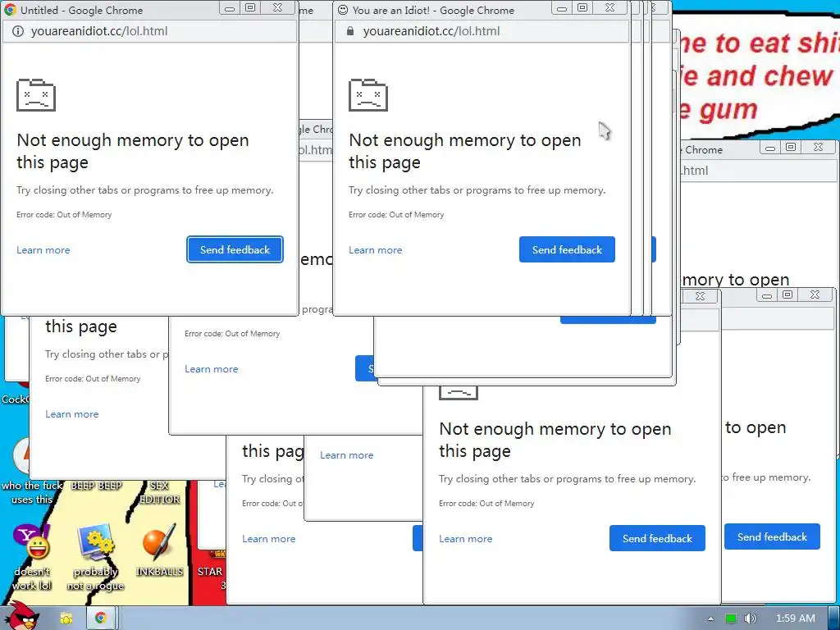840x630 pixels.
Task: Click the green tray icon
Action: point(731,619)
